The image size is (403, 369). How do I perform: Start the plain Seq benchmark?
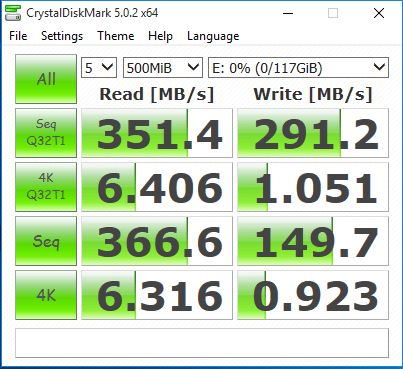tap(46, 241)
